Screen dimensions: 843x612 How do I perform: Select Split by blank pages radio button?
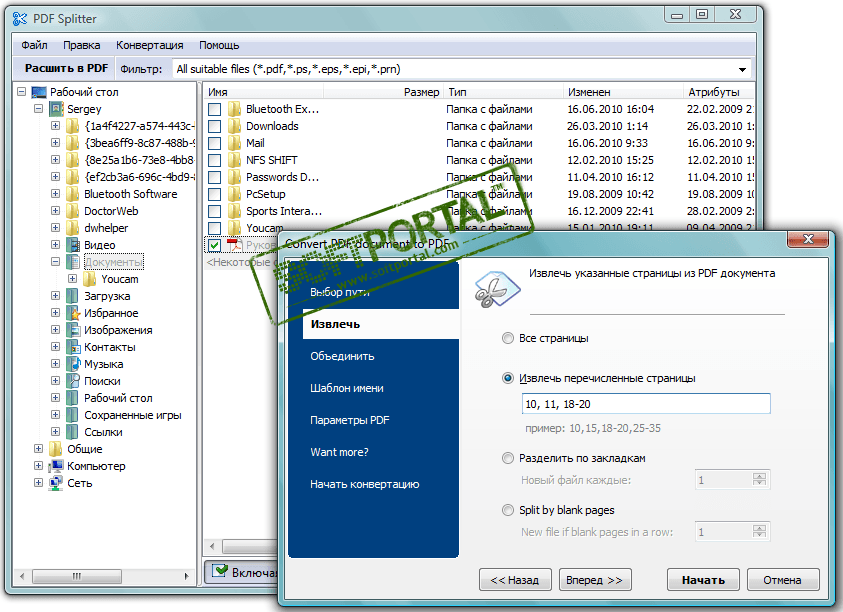click(x=508, y=510)
